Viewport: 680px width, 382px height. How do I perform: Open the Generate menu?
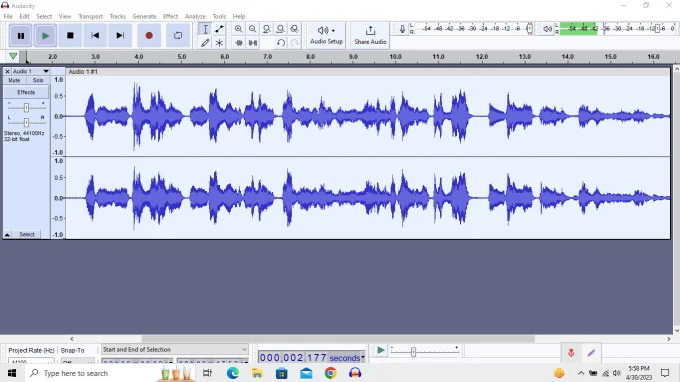coord(144,16)
